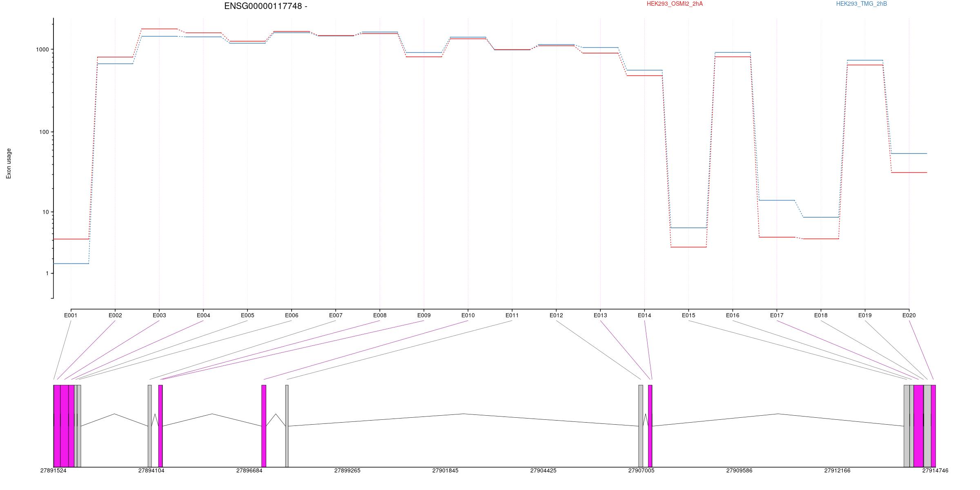
Task: Select exon label E011
Action: click(x=512, y=315)
